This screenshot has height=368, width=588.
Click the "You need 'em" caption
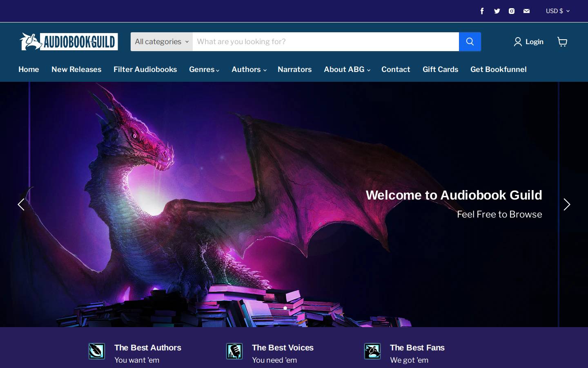274,360
